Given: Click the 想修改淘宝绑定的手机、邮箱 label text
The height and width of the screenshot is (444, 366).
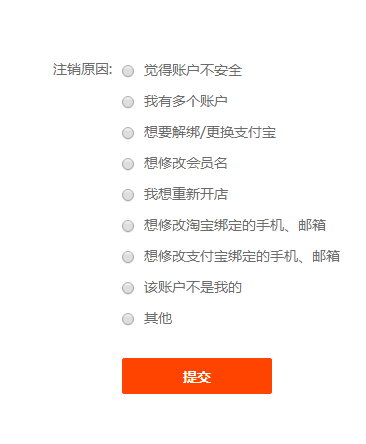Looking at the screenshot, I should tap(235, 225).
